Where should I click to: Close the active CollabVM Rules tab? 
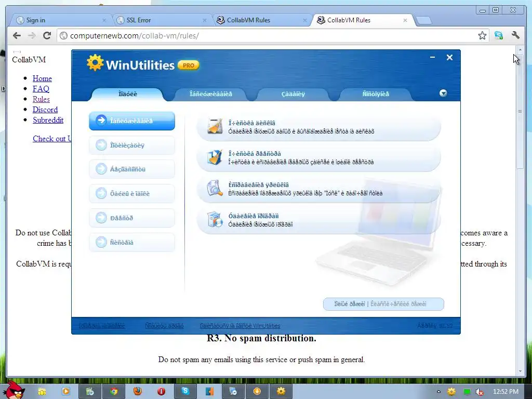(x=405, y=20)
